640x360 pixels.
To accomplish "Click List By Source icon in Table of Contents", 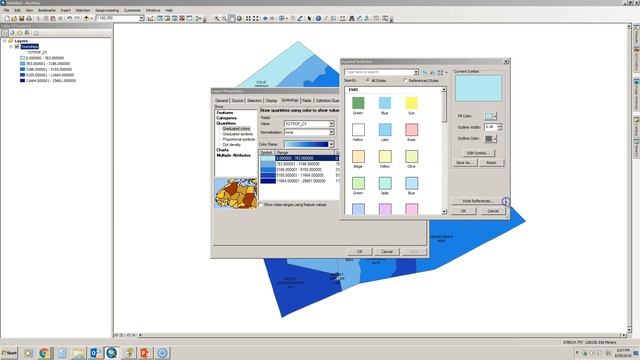I will click(x=12, y=33).
